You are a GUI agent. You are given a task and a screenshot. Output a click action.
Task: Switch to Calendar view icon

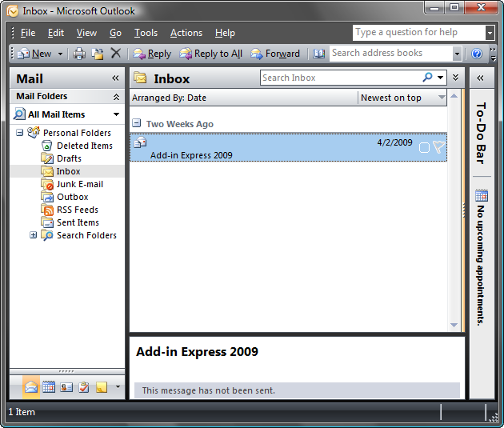coord(49,387)
